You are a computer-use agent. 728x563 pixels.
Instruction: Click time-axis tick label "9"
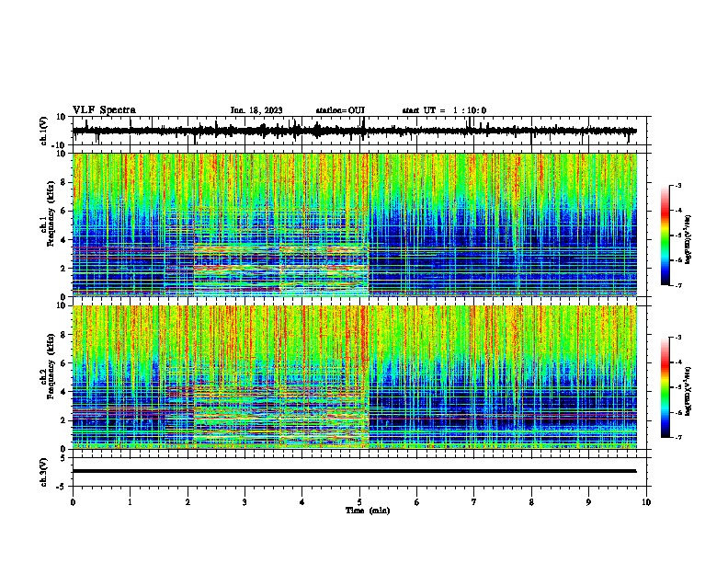pos(588,502)
